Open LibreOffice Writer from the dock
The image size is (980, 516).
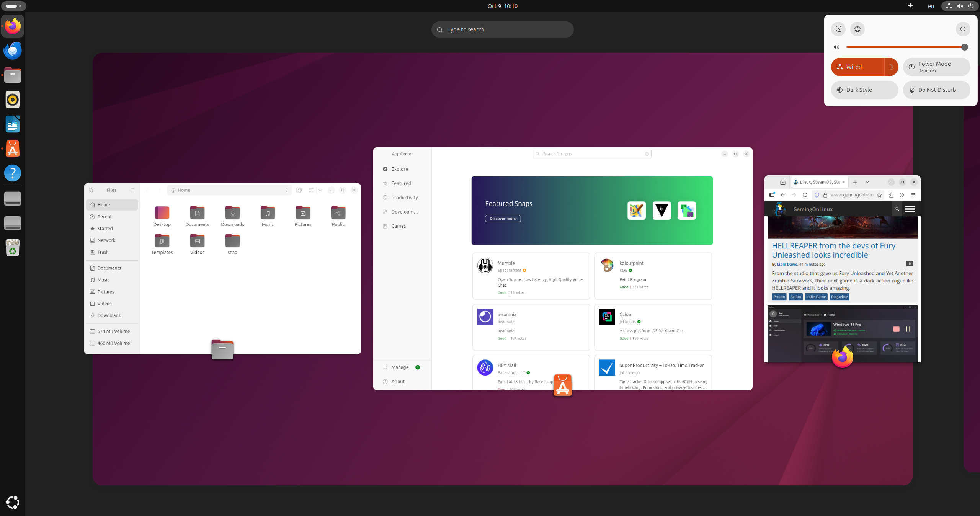[13, 124]
